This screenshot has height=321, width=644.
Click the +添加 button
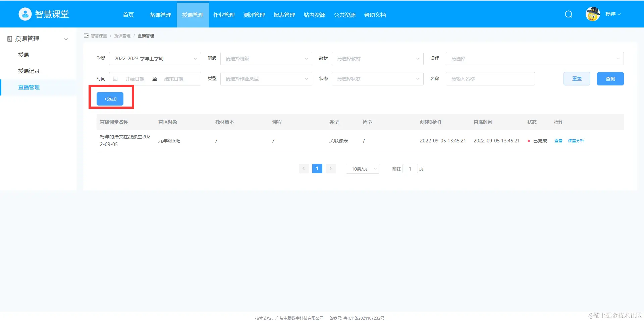point(110,99)
